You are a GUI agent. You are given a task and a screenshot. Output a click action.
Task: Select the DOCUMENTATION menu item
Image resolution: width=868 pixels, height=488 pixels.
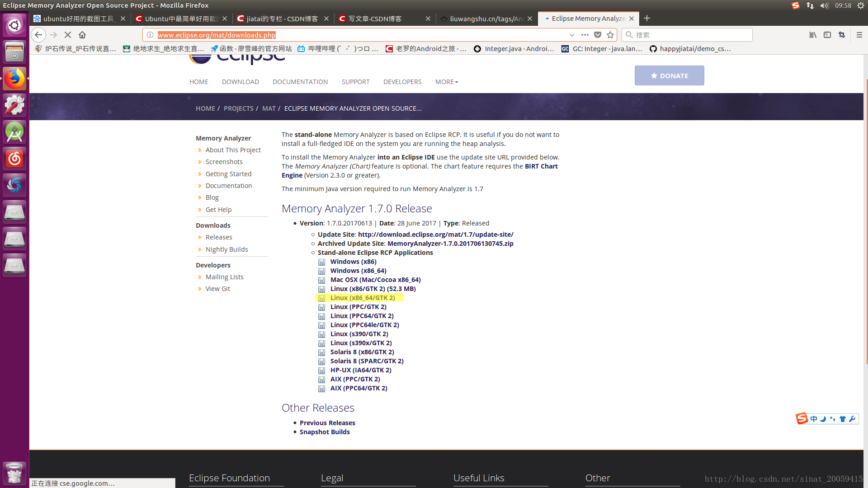(x=300, y=82)
